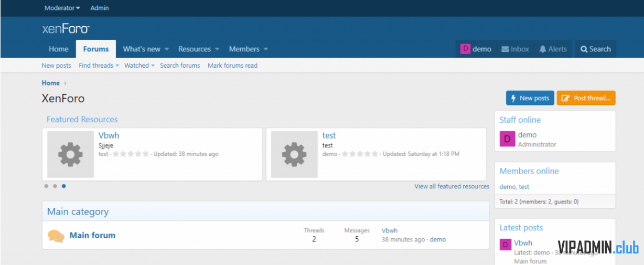Open the demo user account menu
644x265 pixels.
coord(476,49)
